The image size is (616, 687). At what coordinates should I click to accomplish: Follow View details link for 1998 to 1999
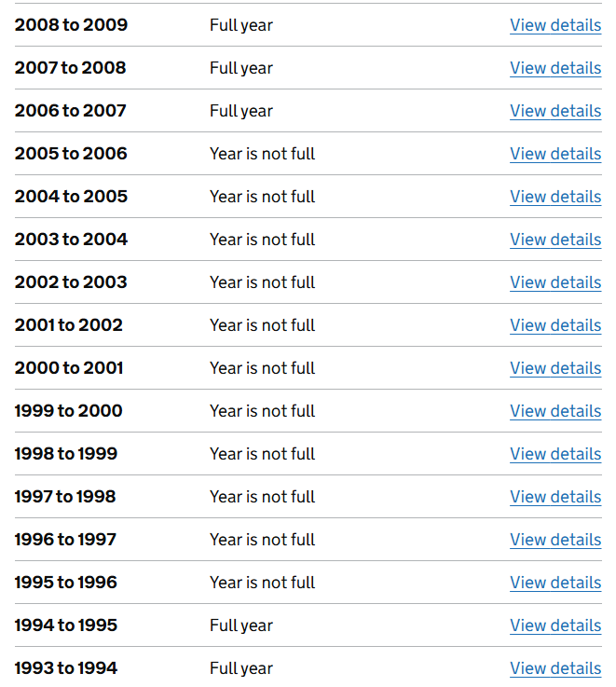[555, 455]
